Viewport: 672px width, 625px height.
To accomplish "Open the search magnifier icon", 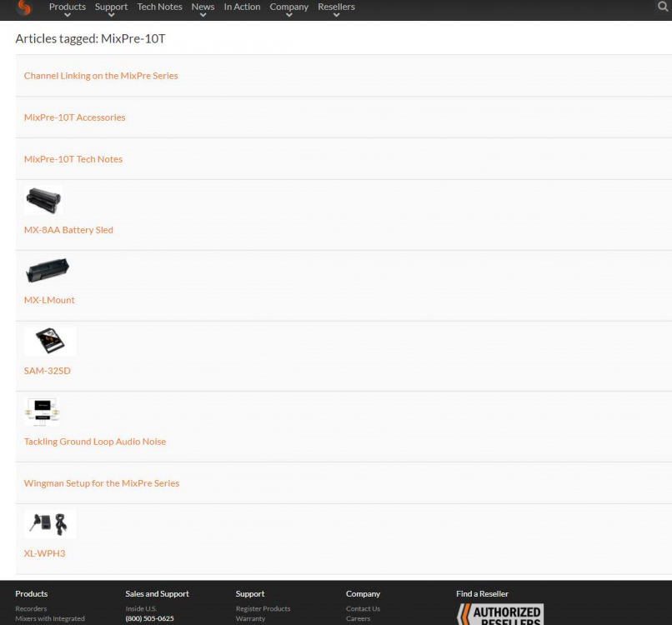I will point(663,7).
